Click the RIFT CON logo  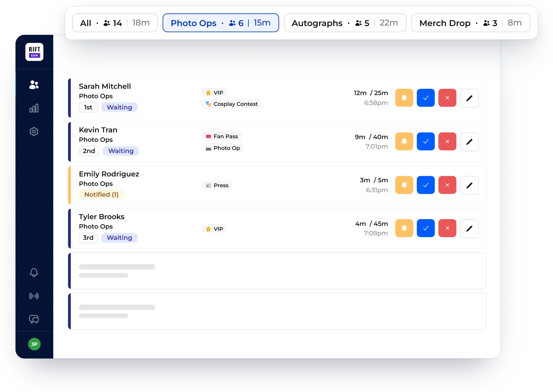34,52
